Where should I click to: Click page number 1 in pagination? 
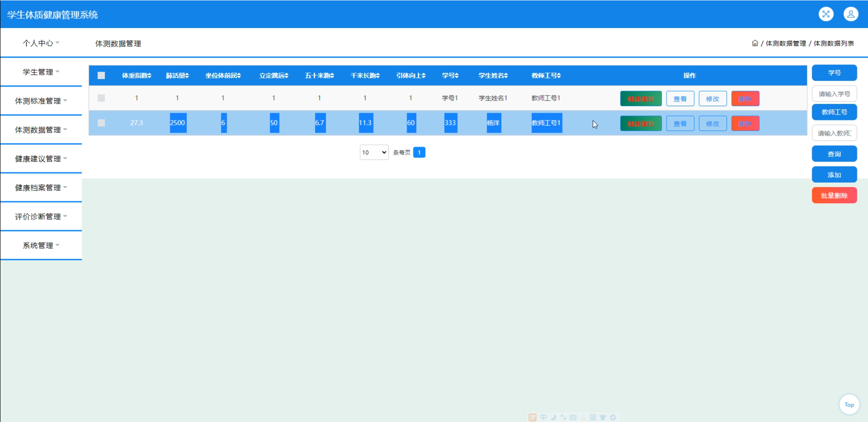tap(419, 152)
